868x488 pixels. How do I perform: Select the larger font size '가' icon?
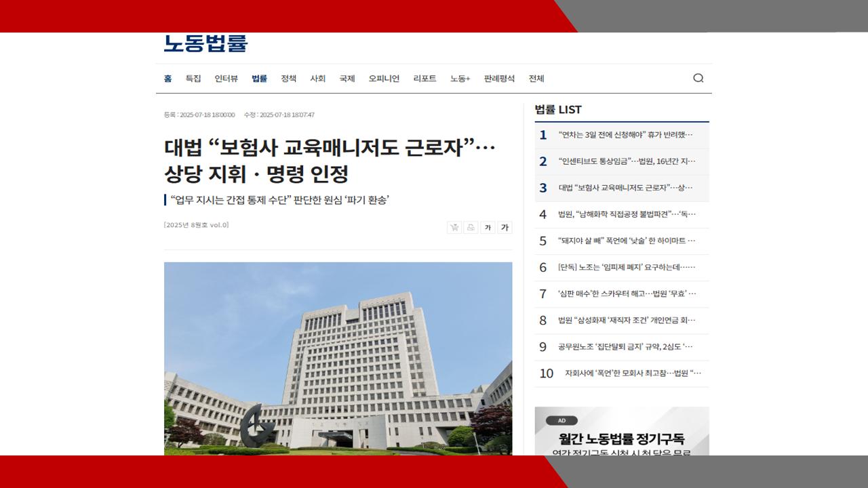(505, 227)
